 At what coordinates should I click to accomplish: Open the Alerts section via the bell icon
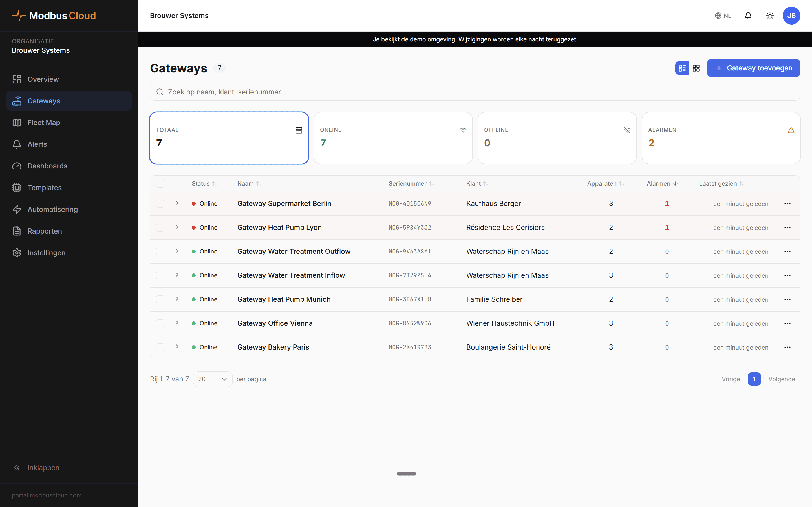(x=37, y=144)
